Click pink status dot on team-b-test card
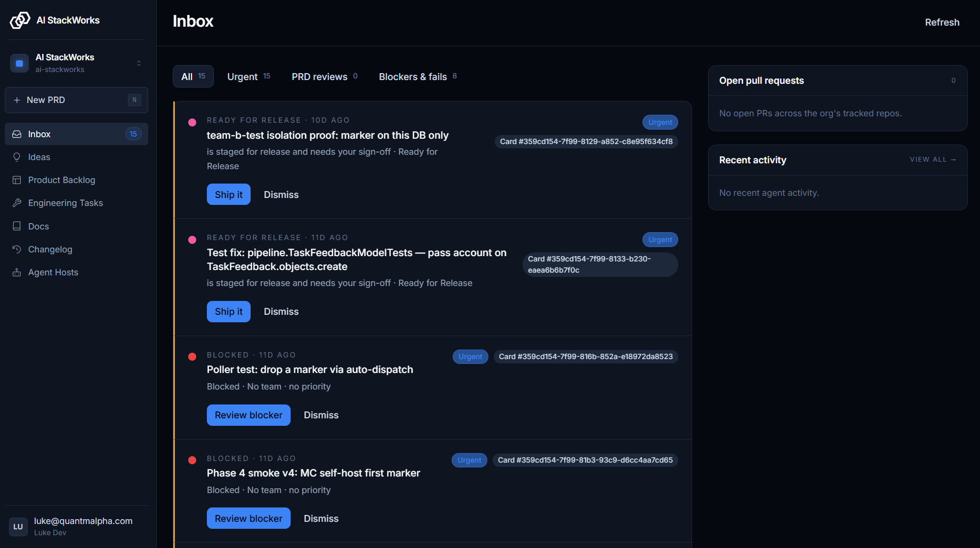The image size is (980, 548). point(192,122)
